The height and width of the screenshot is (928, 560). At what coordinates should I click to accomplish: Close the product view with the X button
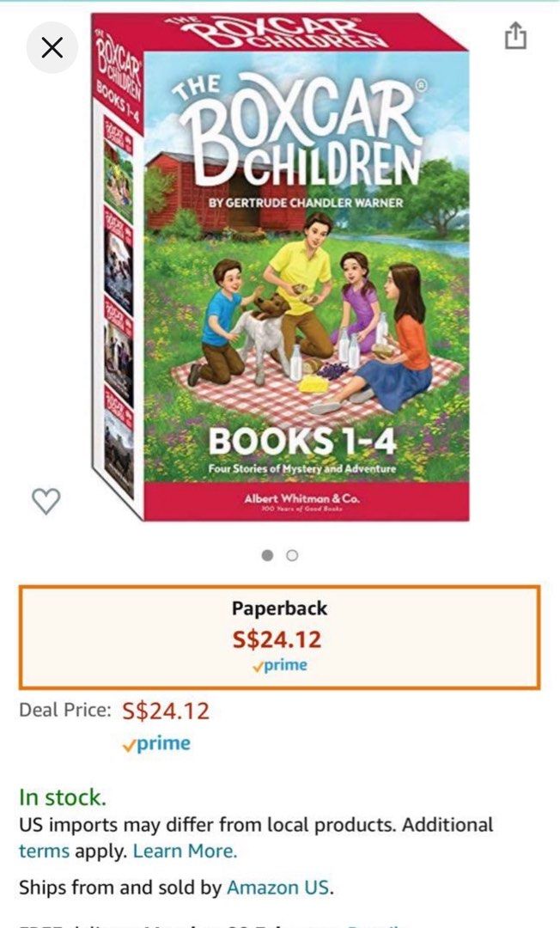52,48
